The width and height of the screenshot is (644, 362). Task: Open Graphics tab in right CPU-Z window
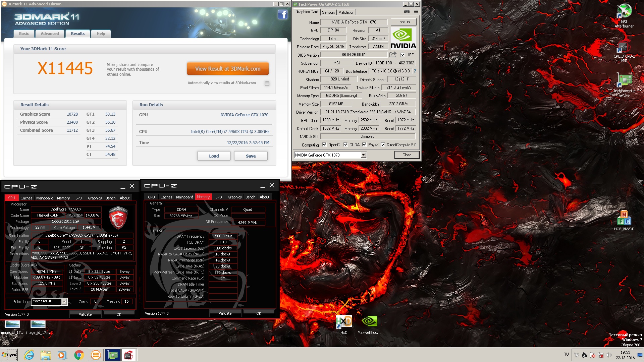234,197
